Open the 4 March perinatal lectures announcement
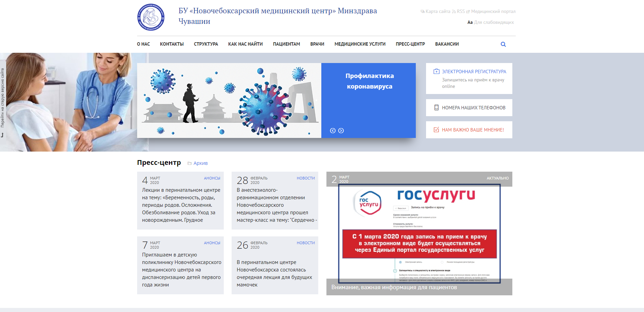Image resolution: width=644 pixels, height=312 pixels. (181, 205)
